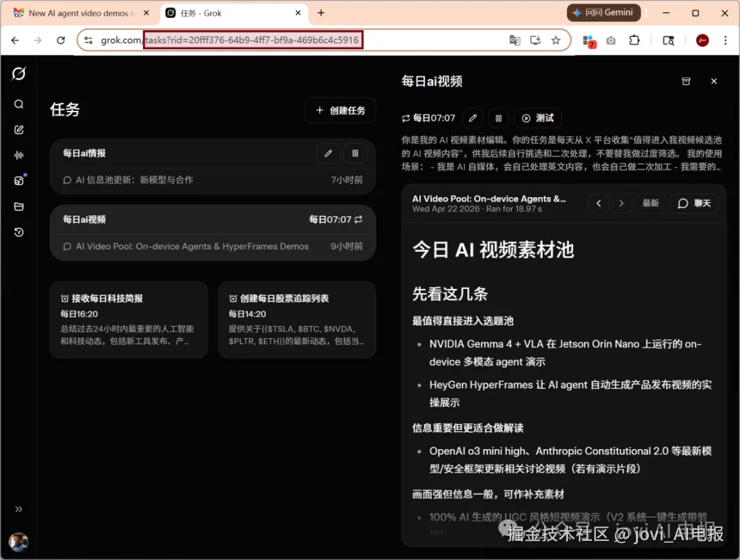
Task: Expand the sidebar with the double-chevron icon
Action: [x=19, y=509]
